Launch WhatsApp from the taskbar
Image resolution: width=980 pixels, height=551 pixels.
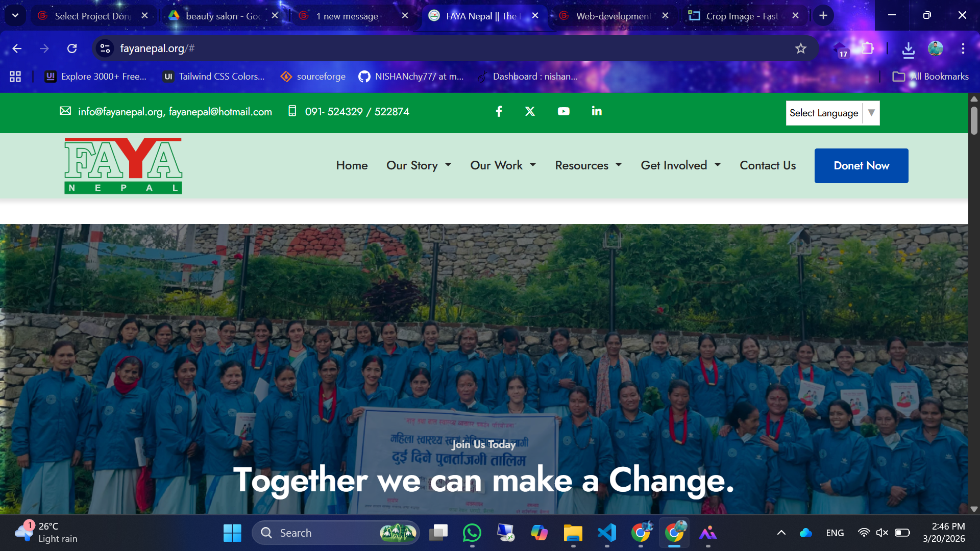472,533
